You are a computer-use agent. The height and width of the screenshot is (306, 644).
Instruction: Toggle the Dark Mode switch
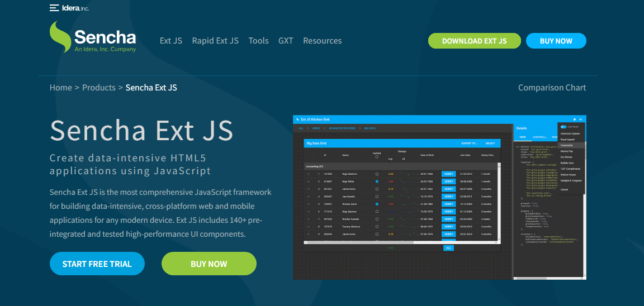click(563, 127)
